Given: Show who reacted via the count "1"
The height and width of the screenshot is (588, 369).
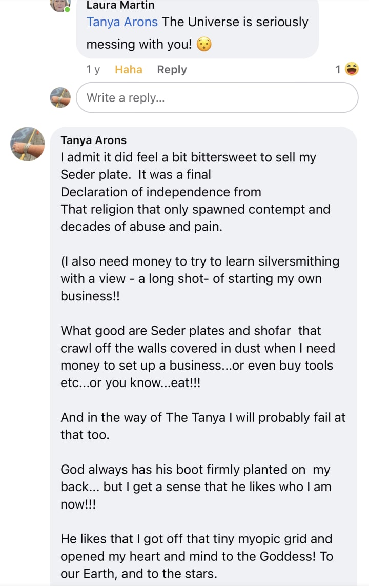Looking at the screenshot, I should [x=338, y=70].
